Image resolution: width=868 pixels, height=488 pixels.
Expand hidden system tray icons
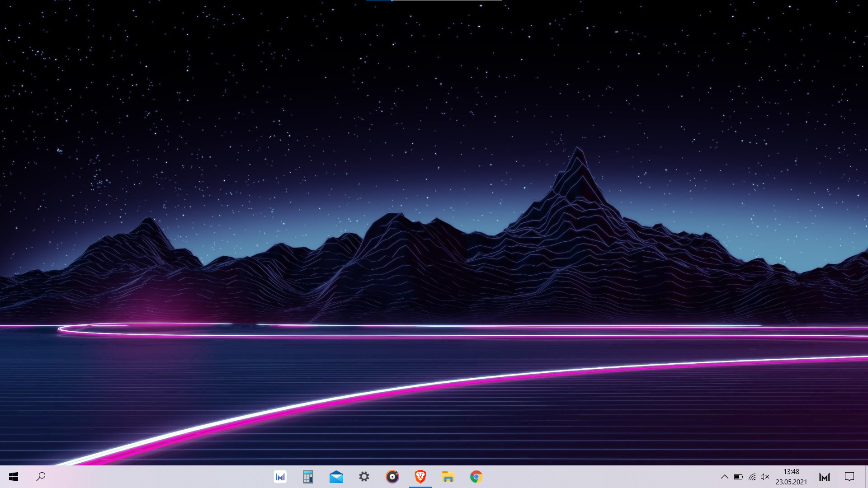(x=724, y=477)
